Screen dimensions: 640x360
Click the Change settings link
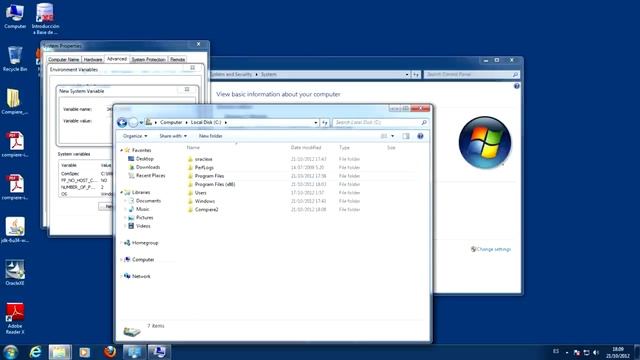coord(493,249)
